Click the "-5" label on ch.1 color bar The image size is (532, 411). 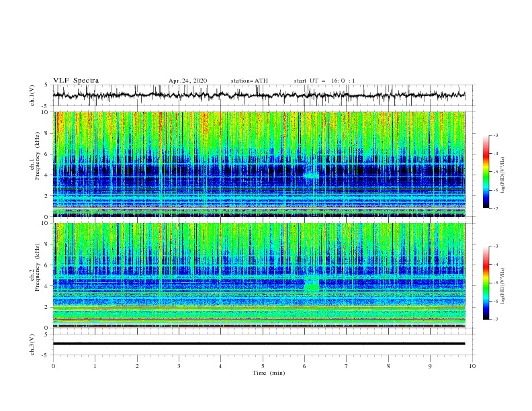click(x=495, y=172)
